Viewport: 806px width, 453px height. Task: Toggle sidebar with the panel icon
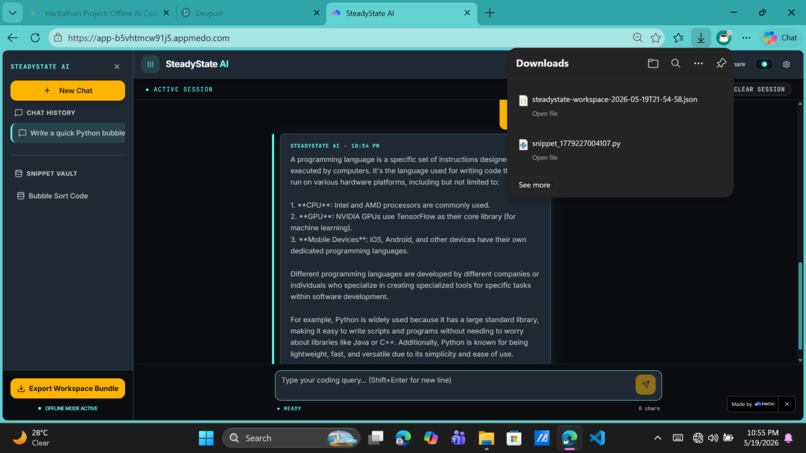[150, 64]
